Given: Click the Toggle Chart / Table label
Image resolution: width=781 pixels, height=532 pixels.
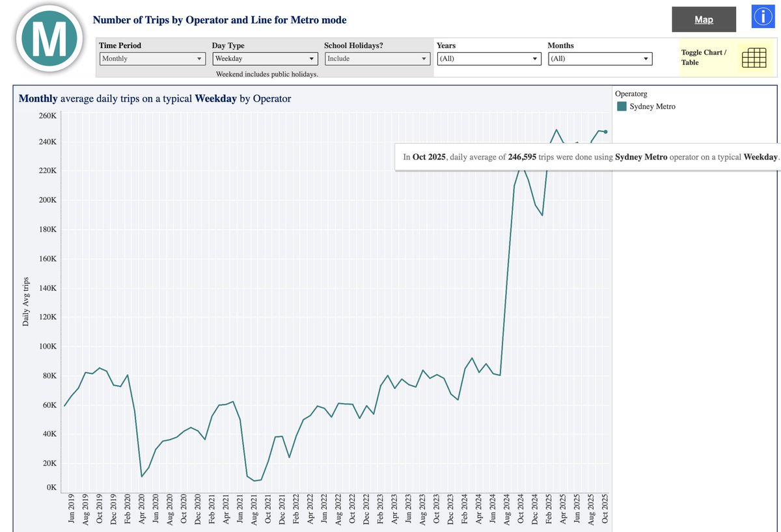Looking at the screenshot, I should pyautogui.click(x=704, y=57).
